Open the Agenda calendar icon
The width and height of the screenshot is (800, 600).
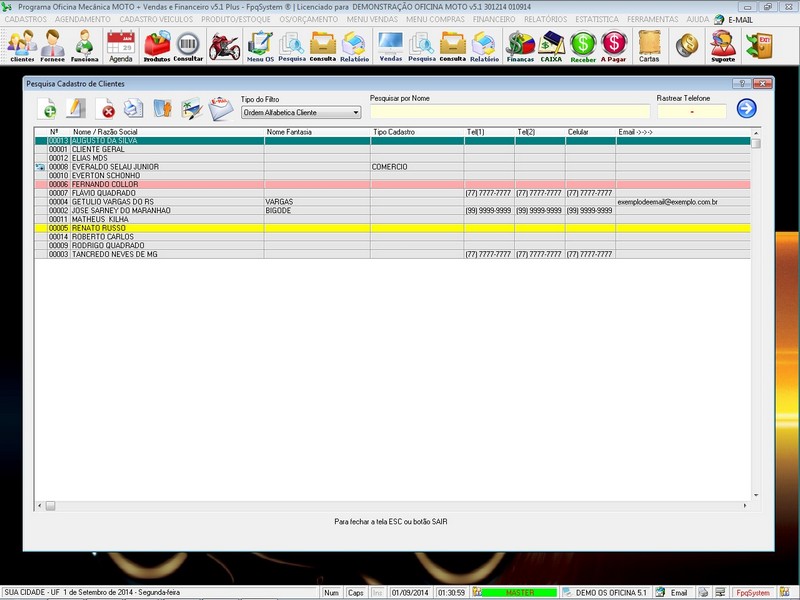tap(121, 46)
